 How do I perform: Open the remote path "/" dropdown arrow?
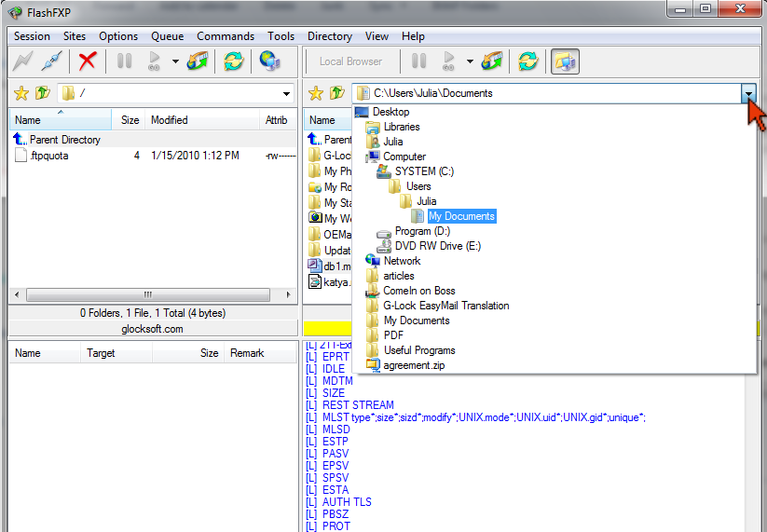pos(287,93)
